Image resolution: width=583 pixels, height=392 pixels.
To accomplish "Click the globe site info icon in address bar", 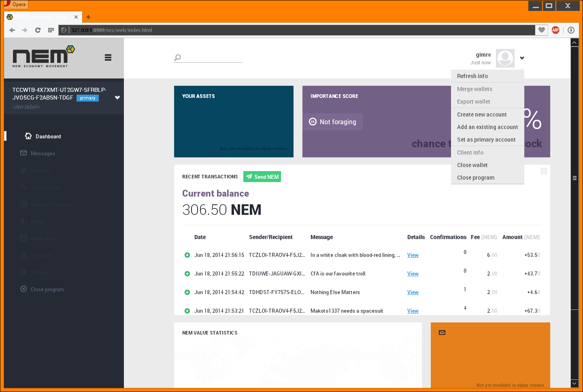I will click(64, 30).
